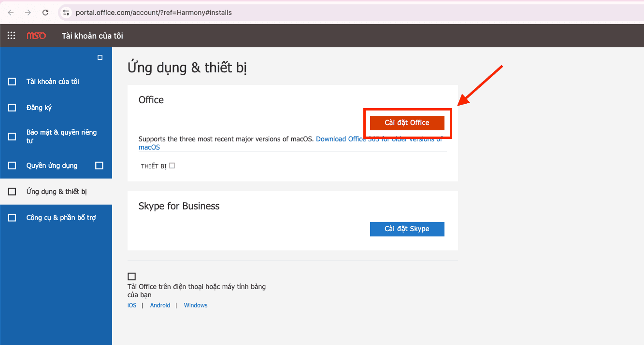The height and width of the screenshot is (345, 644).
Task: Click the browser back arrow
Action: [x=11, y=13]
